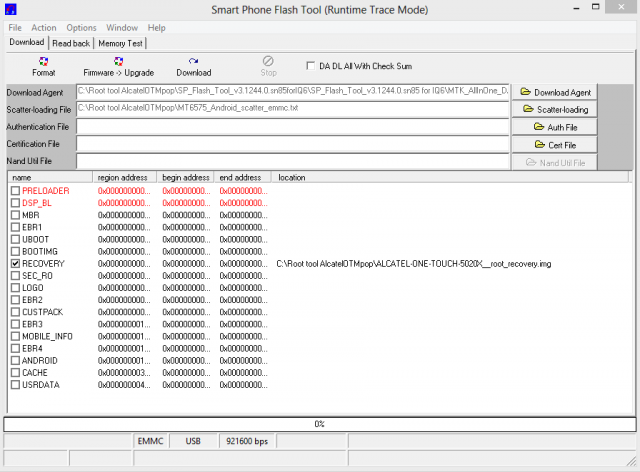640x472 pixels.
Task: Click the Auth File folder button
Action: [555, 127]
